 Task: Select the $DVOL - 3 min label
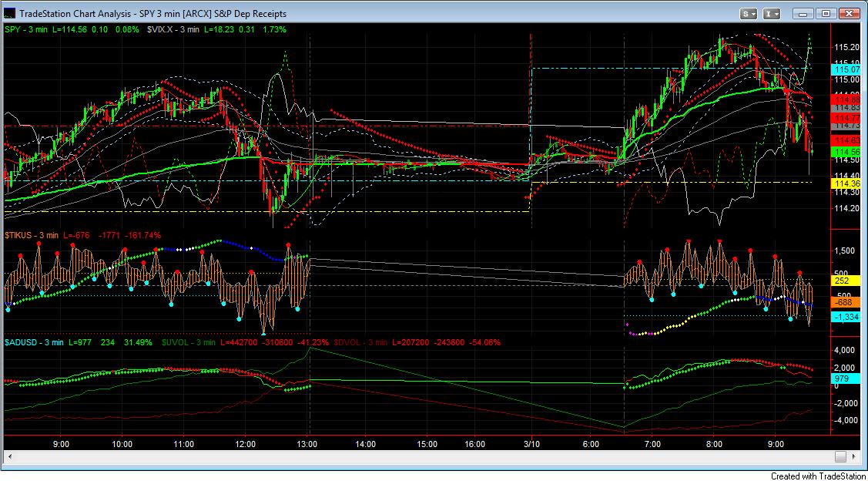[360, 342]
